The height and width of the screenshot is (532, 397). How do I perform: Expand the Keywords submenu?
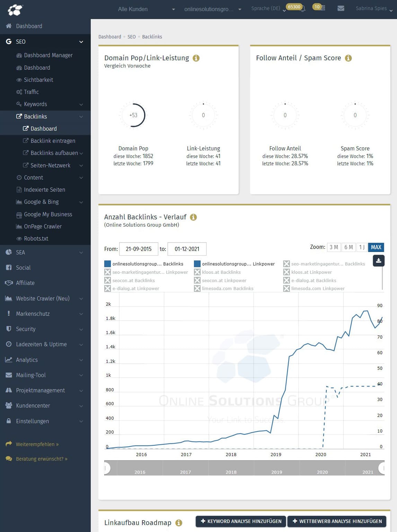(81, 104)
